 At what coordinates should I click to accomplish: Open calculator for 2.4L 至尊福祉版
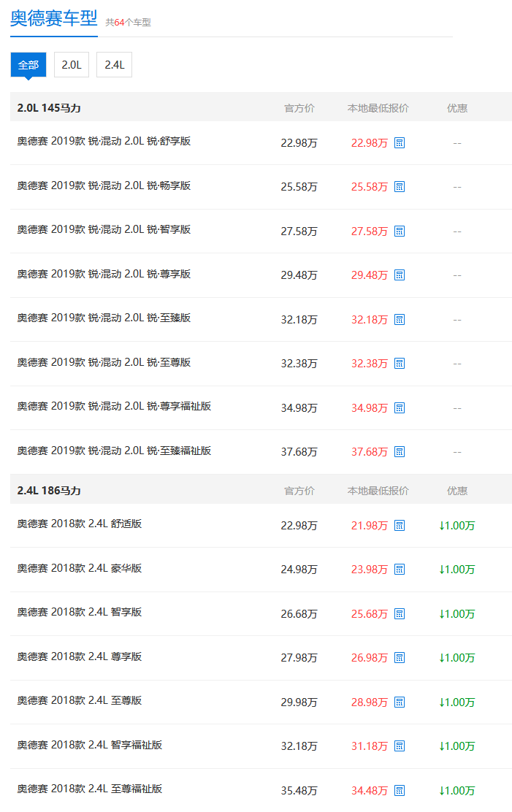pos(400,791)
